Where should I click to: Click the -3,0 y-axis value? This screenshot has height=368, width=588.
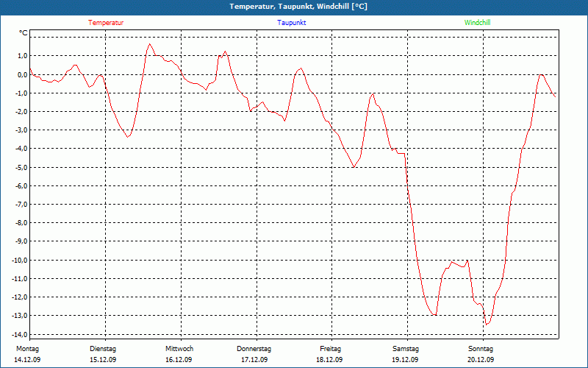tap(21, 130)
